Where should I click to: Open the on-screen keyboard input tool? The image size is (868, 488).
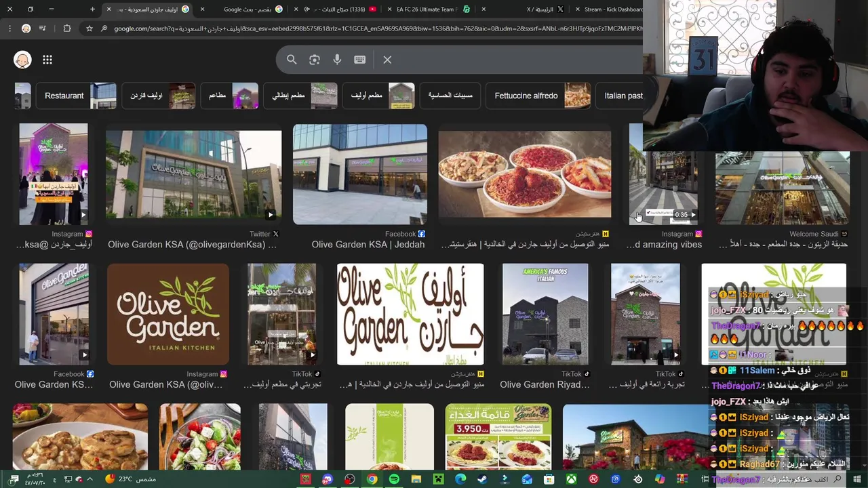click(x=359, y=60)
